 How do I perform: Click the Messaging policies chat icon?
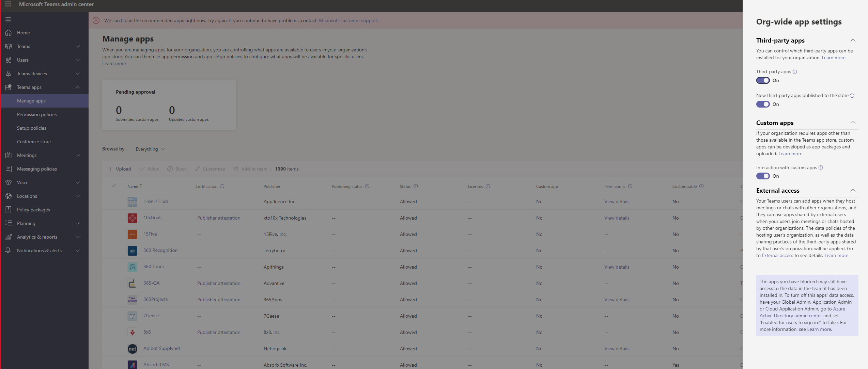coord(9,169)
